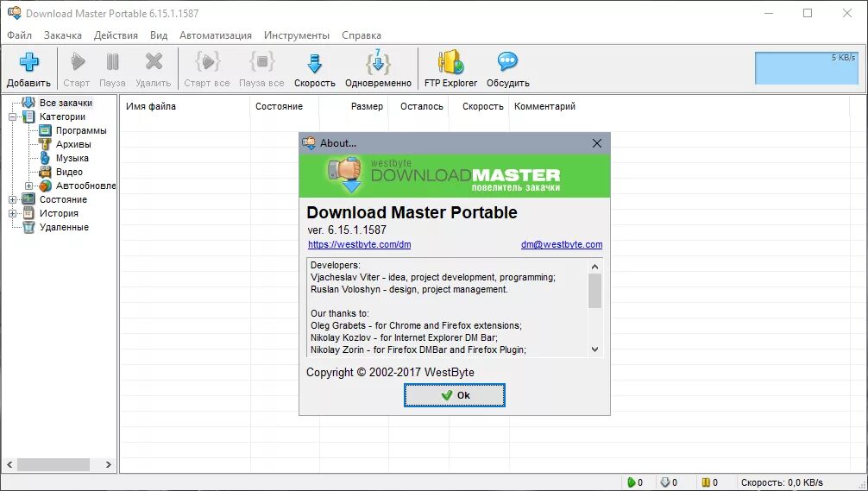This screenshot has height=491, width=868.
Task: Open the Инструменты menu
Action: tap(297, 35)
